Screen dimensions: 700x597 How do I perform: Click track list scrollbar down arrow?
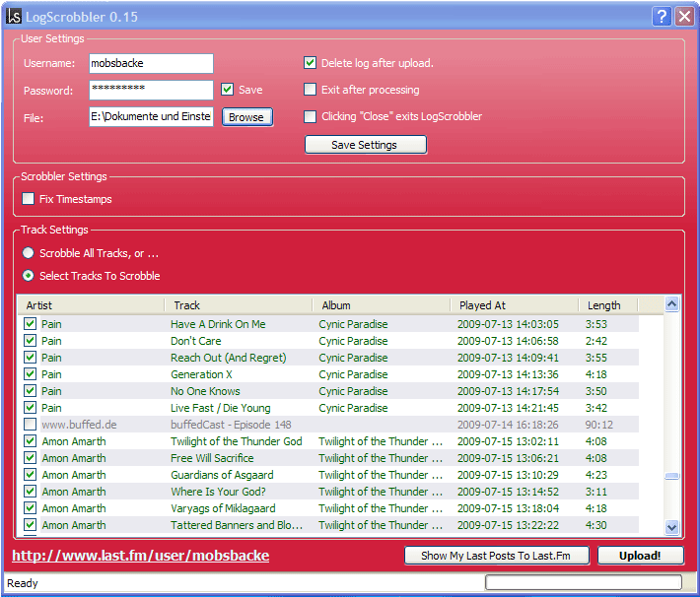(671, 527)
